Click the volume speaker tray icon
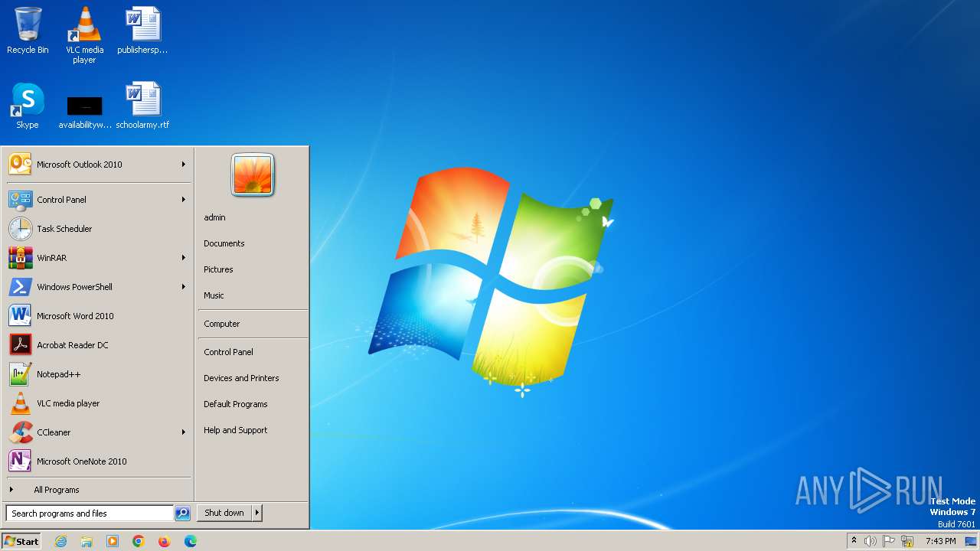This screenshot has width=980, height=551. tap(871, 541)
